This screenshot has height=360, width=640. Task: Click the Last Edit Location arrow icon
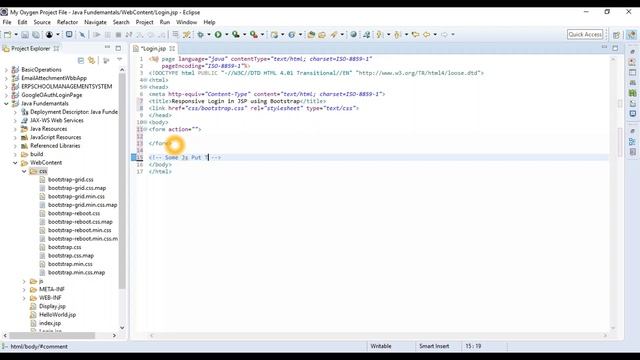416,35
